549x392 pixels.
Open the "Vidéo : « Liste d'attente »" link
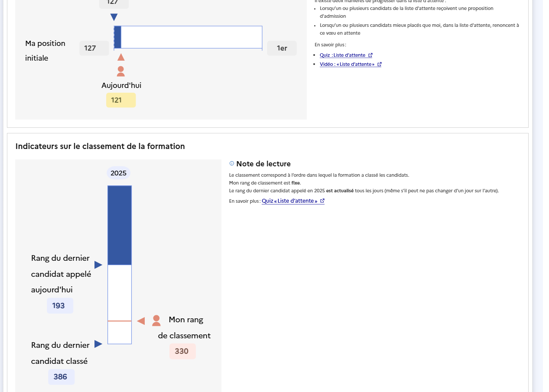(347, 64)
